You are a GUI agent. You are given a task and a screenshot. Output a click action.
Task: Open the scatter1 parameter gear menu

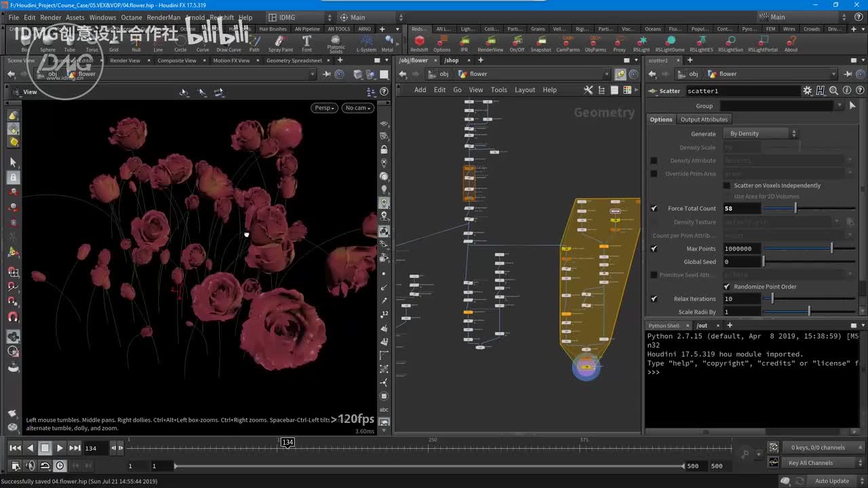coord(807,91)
